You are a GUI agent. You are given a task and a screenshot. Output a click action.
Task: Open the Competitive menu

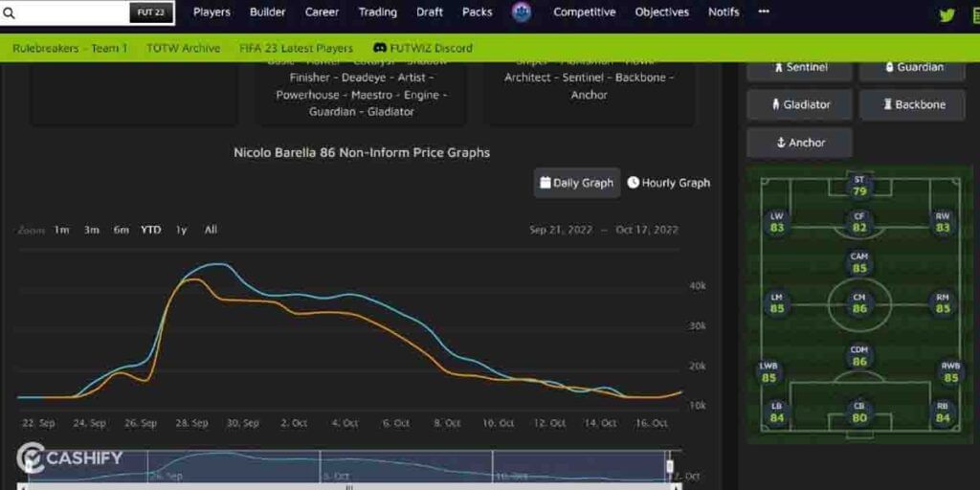pyautogui.click(x=585, y=11)
